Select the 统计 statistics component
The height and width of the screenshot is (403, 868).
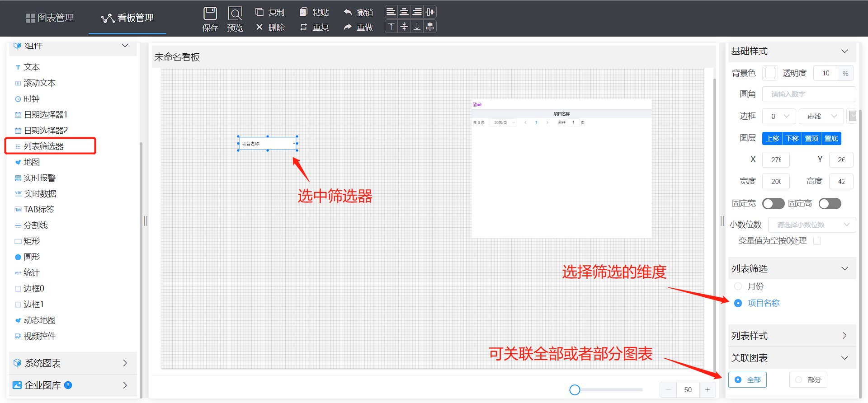[x=27, y=273]
